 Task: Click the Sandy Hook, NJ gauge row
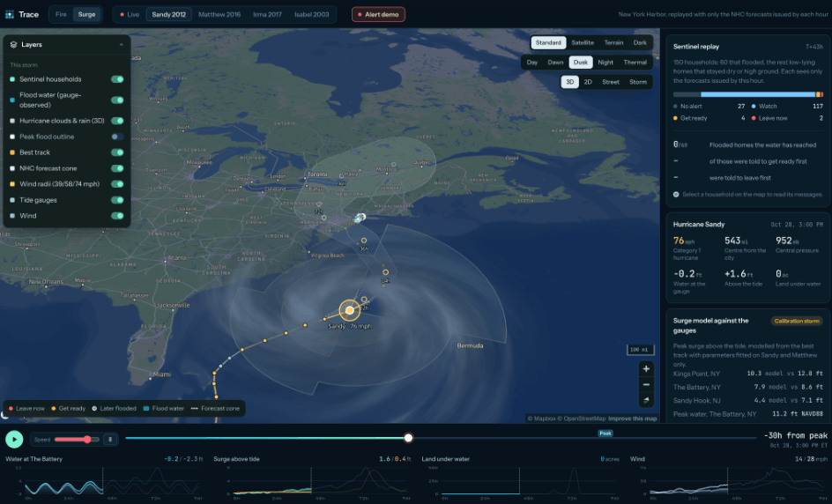748,401
